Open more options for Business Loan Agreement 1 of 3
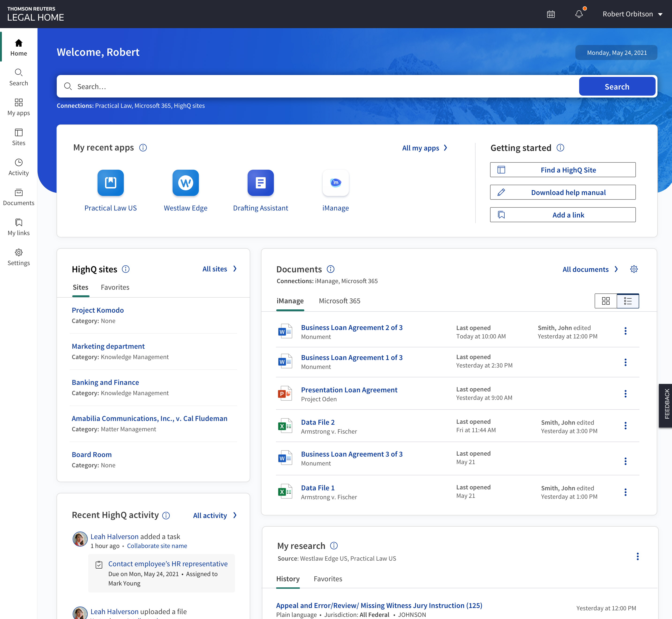Image resolution: width=672 pixels, height=619 pixels. coord(625,362)
